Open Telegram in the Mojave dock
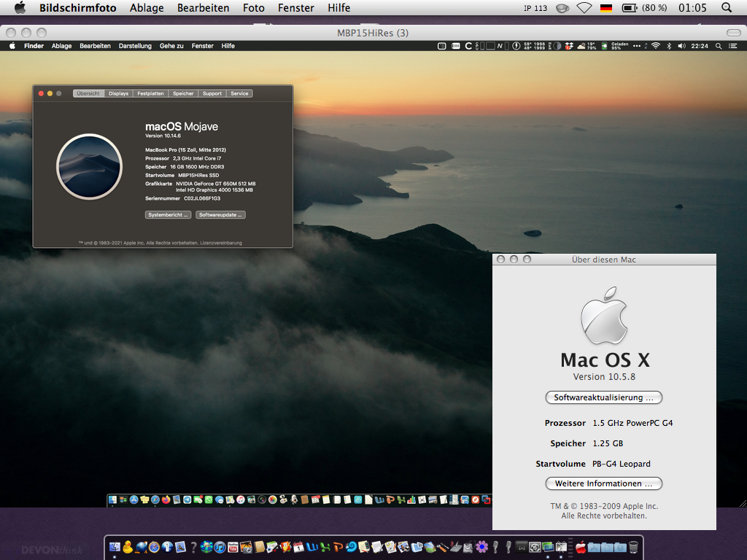 click(x=187, y=499)
